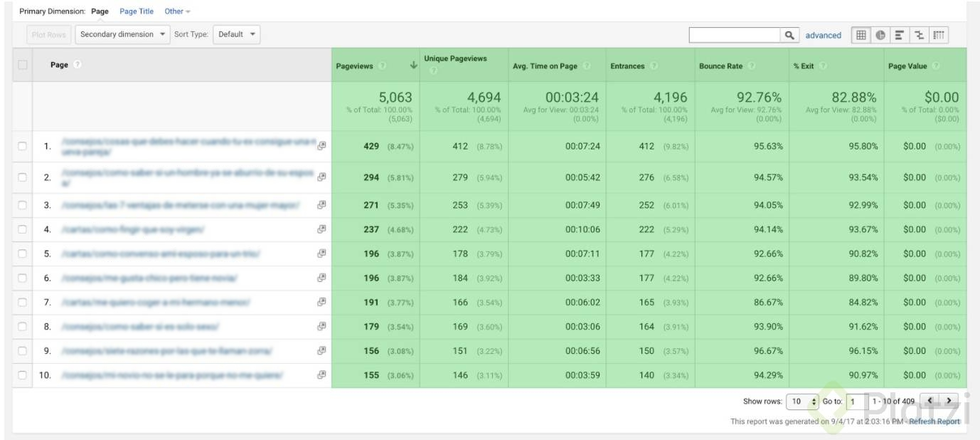Viewport: 980px width, 440px height.
Task: Go to next page of results
Action: [x=948, y=401]
